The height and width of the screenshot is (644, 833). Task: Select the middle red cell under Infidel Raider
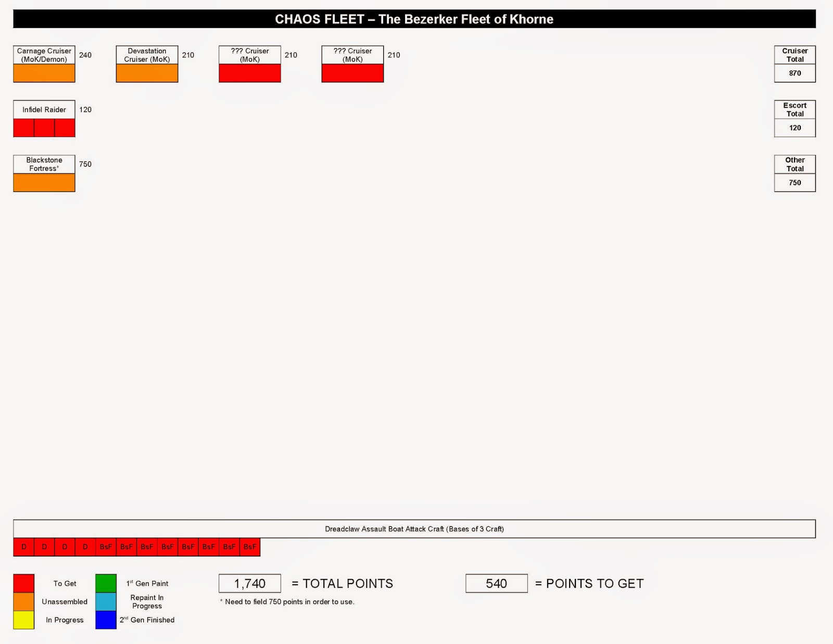point(44,128)
